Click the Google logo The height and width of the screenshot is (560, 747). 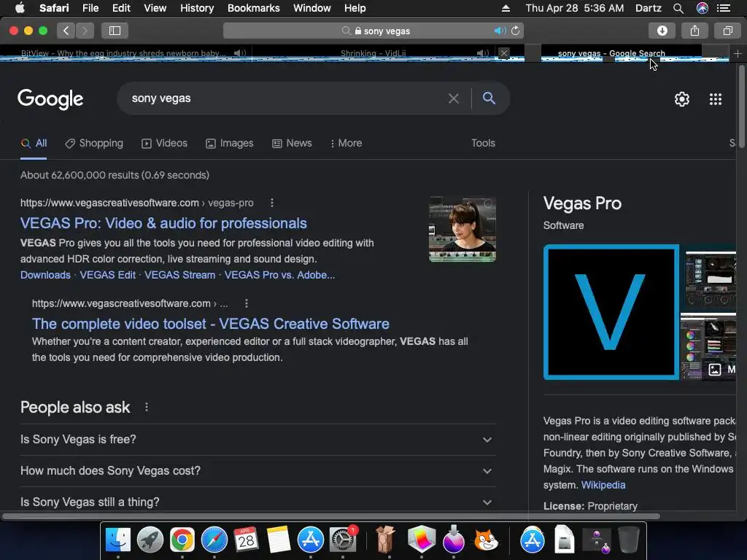pos(50,99)
